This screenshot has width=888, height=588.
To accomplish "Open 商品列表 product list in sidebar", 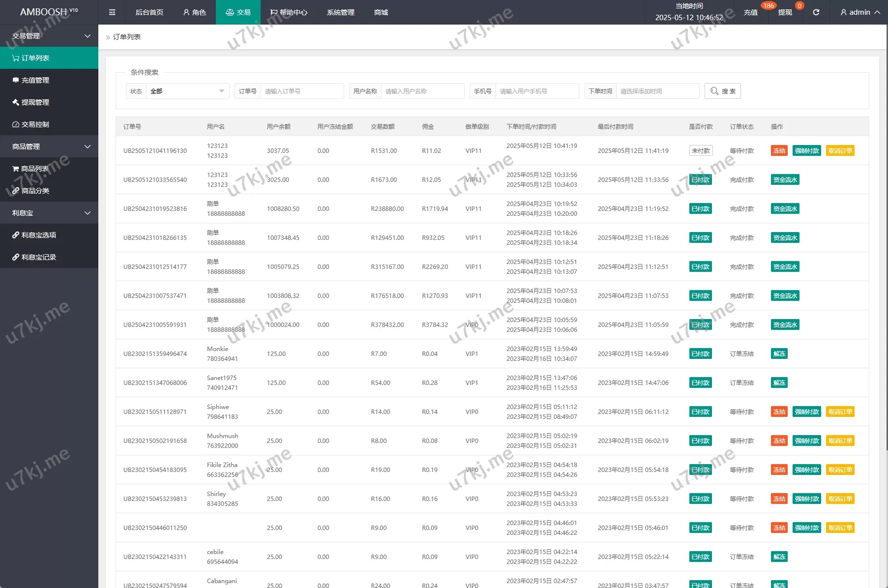I will coord(34,169).
